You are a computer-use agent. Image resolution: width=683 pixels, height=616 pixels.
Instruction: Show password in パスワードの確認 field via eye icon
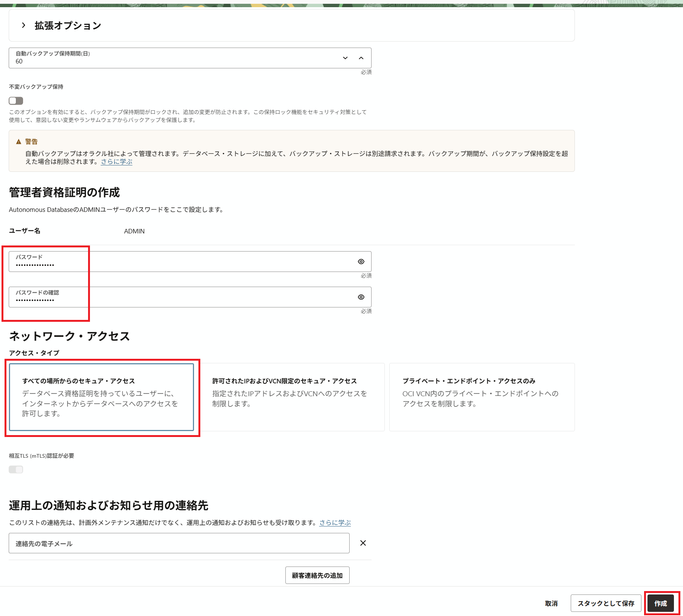pos(361,297)
